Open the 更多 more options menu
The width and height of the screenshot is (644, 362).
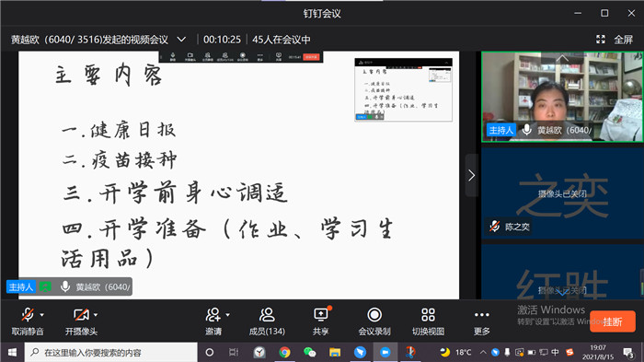(x=482, y=321)
